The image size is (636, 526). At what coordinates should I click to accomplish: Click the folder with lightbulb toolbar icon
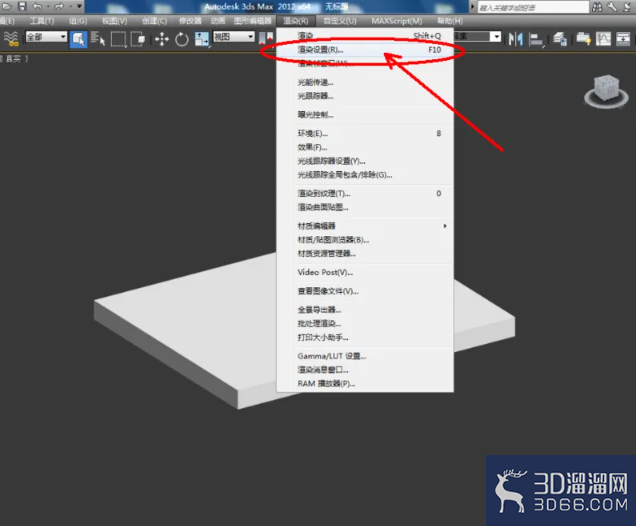(x=584, y=39)
